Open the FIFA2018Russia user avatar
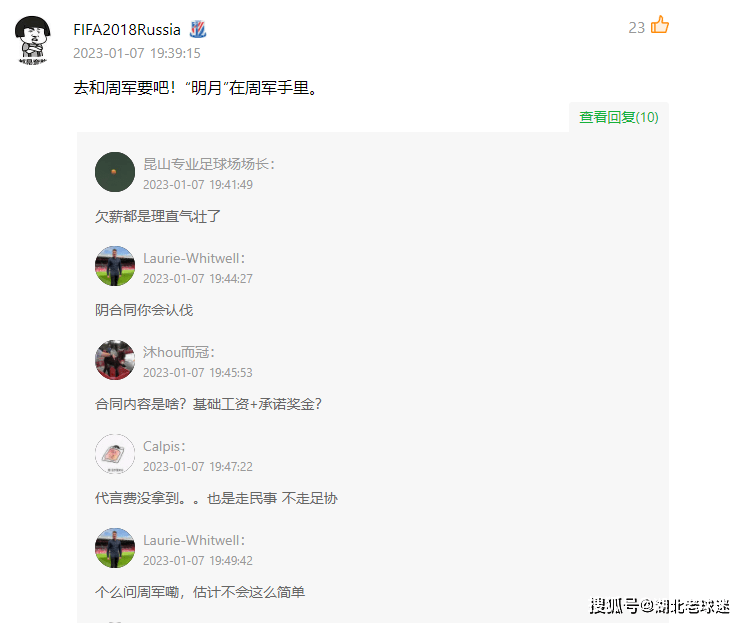Image resolution: width=744 pixels, height=623 pixels. 33,40
